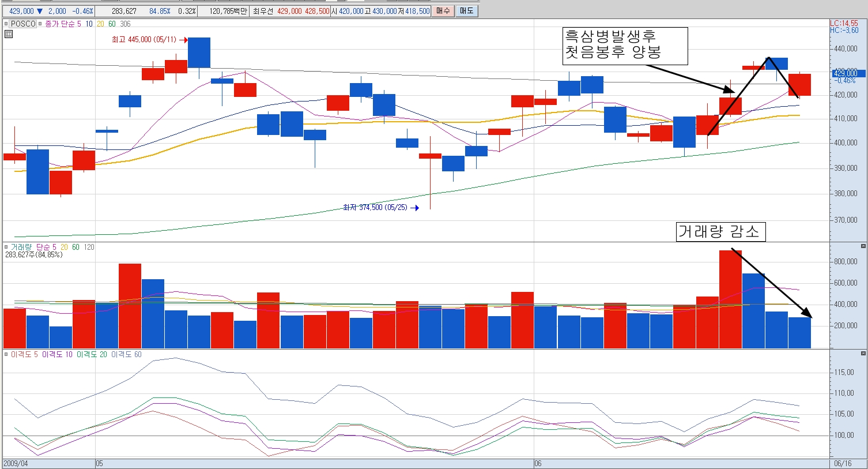Click the 매도 (sell) button
This screenshot has height=469, width=868.
pos(466,11)
